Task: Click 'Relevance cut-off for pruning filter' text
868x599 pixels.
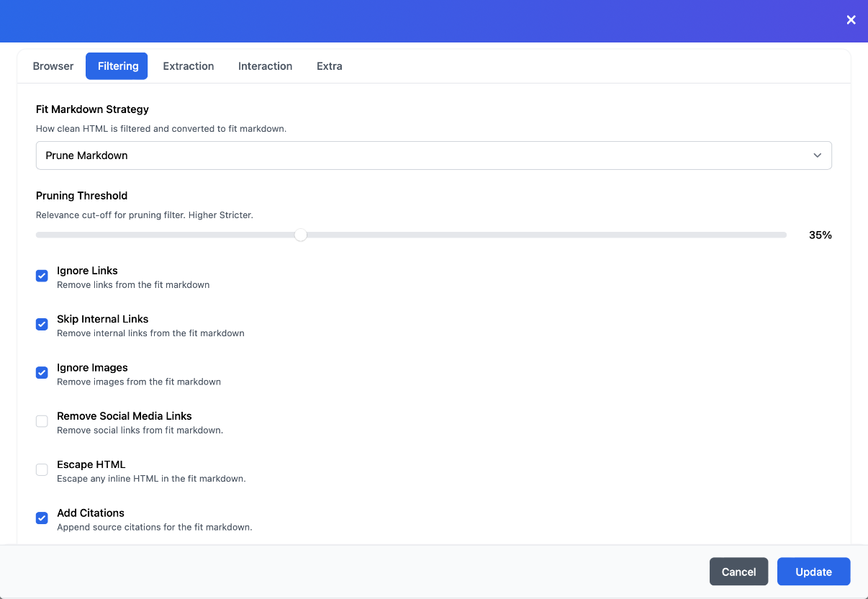Action: 145,215
